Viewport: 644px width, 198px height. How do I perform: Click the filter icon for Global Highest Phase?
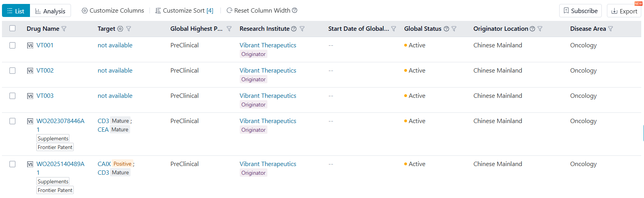click(x=229, y=29)
